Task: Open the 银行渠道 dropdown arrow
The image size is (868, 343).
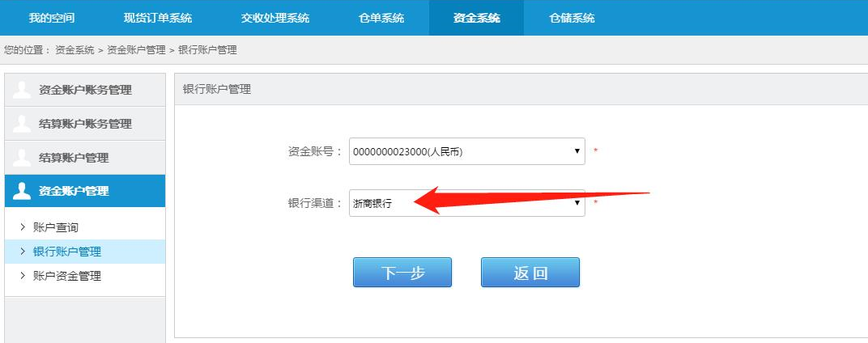Action: [577, 203]
